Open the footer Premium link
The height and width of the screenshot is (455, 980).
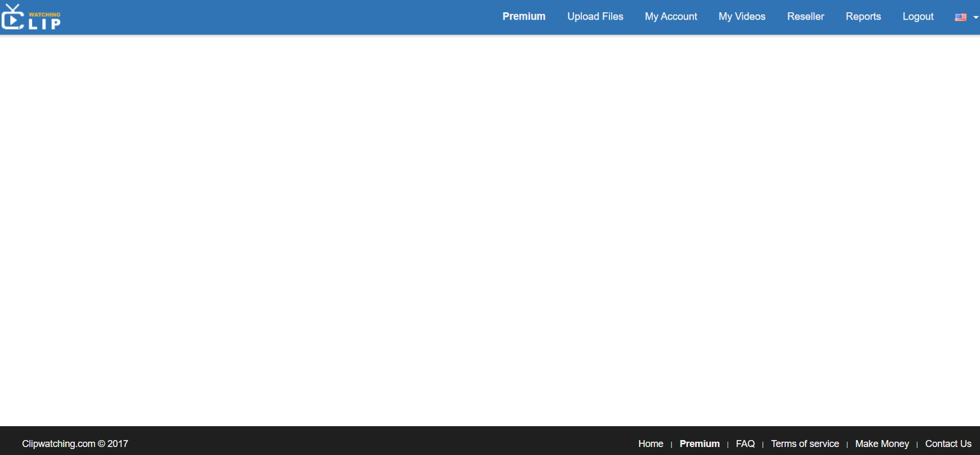[x=699, y=444]
